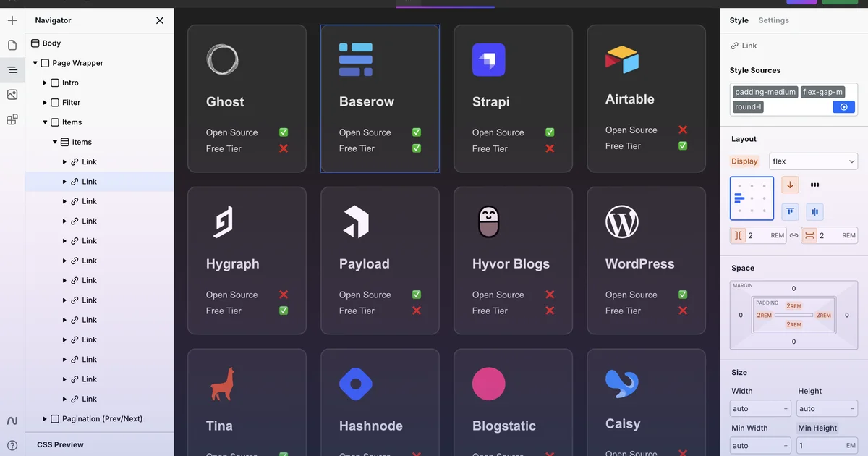
Task: Toggle the Navigator panel icon in sidebar
Action: point(12,69)
